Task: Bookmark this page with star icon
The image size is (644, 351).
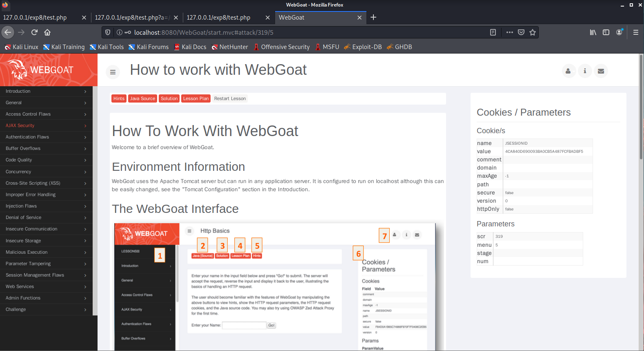Action: point(533,32)
